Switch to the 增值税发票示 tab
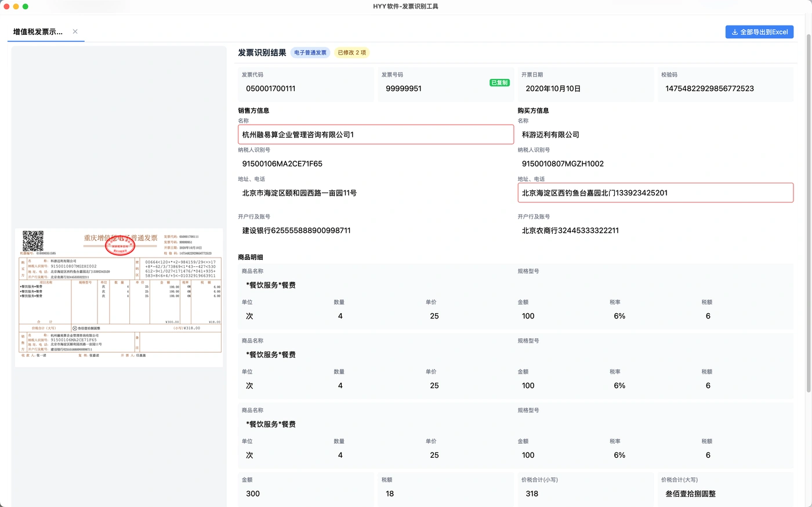 tap(38, 32)
